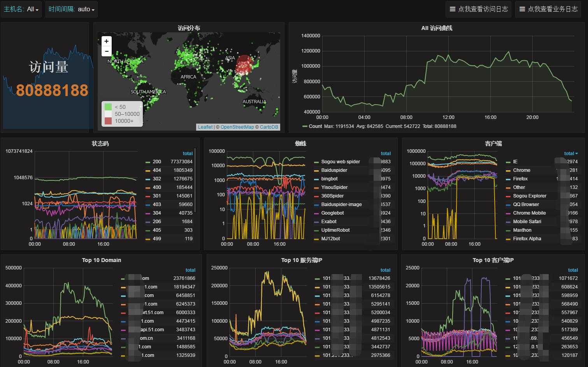Open the Top 10 Domain panel title menu
This screenshot has width=588, height=367.
click(x=101, y=260)
